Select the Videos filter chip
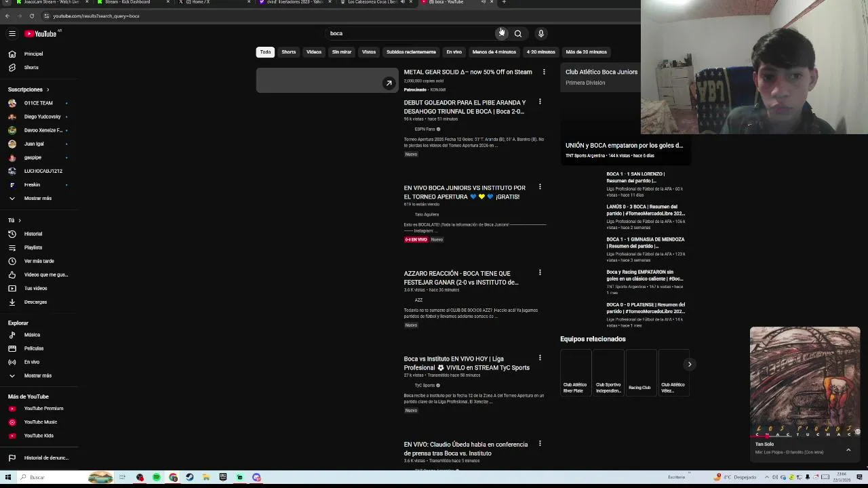Screen dimensions: 868x488 pyautogui.click(x=314, y=52)
